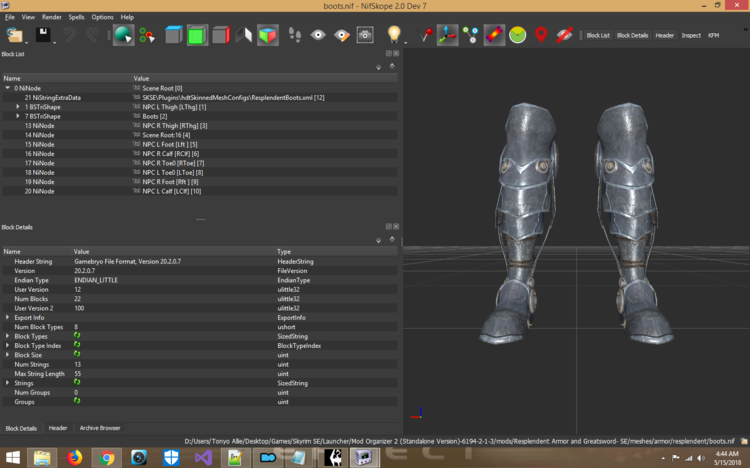Select the 21 NiStringExtraData row
750x468 pixels.
[x=200, y=98]
